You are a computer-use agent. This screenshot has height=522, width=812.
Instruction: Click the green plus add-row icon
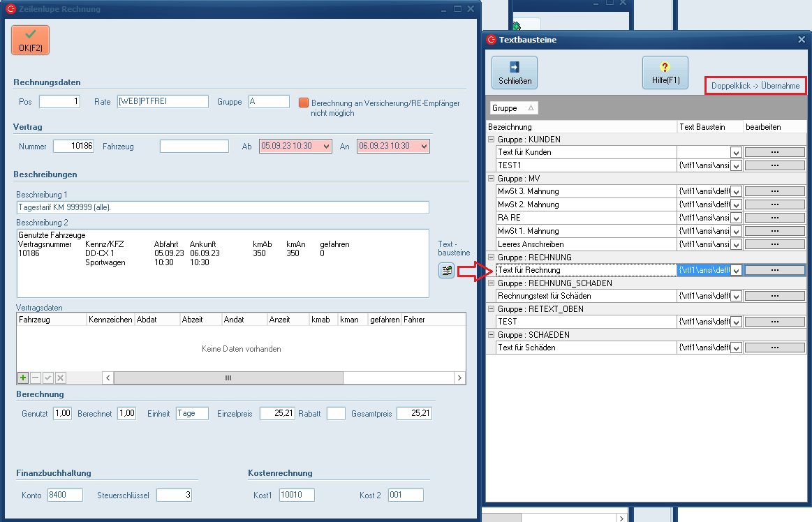pyautogui.click(x=23, y=378)
